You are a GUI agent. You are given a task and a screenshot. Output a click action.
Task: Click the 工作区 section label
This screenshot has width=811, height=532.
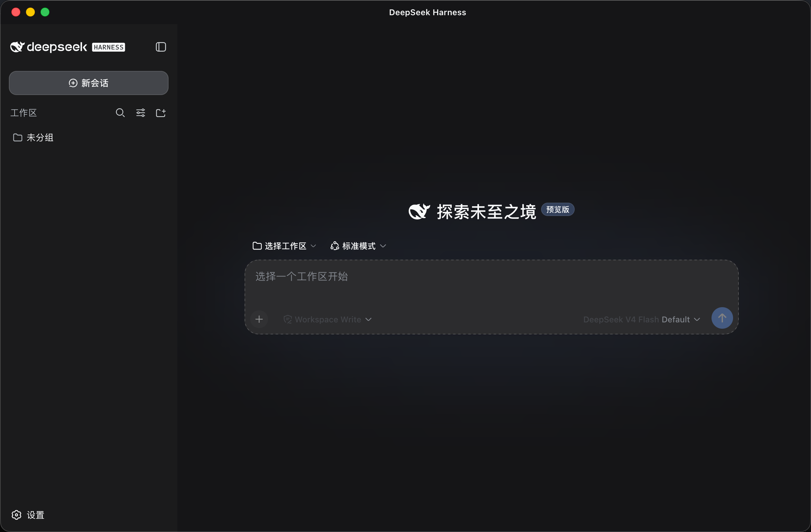[x=23, y=113]
